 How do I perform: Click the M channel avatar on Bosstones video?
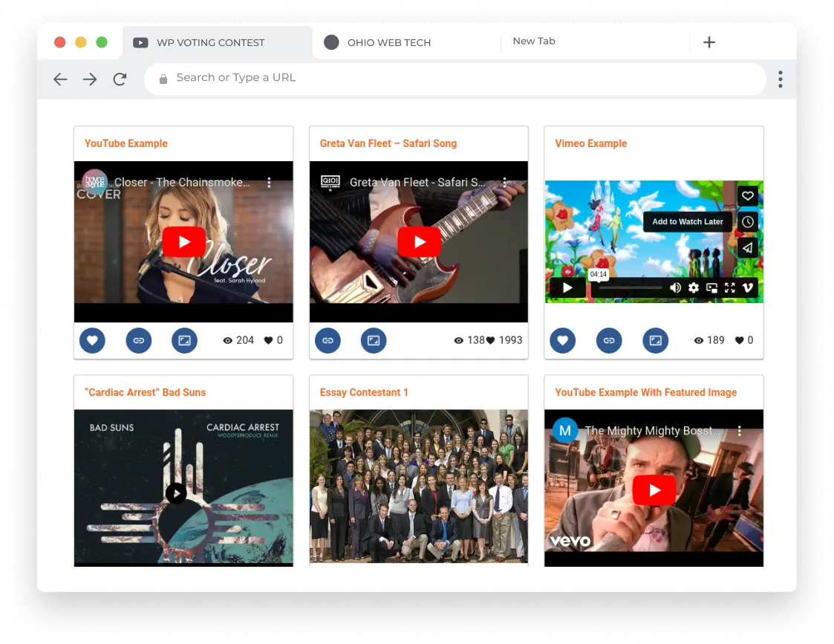[x=565, y=431]
